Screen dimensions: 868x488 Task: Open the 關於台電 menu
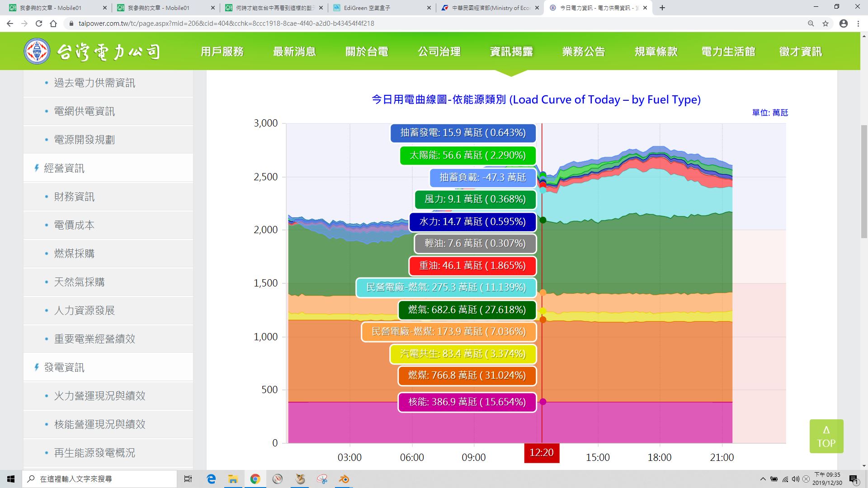(367, 52)
